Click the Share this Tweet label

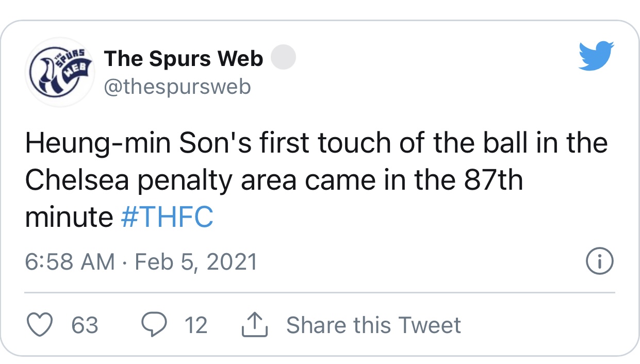pos(373,325)
